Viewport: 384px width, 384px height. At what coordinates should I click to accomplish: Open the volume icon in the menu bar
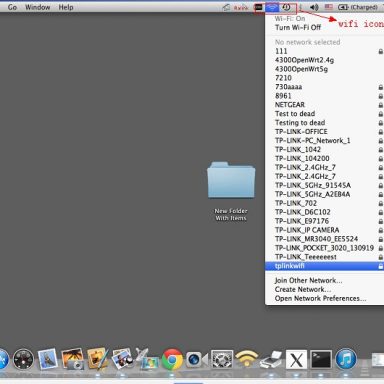point(314,7)
